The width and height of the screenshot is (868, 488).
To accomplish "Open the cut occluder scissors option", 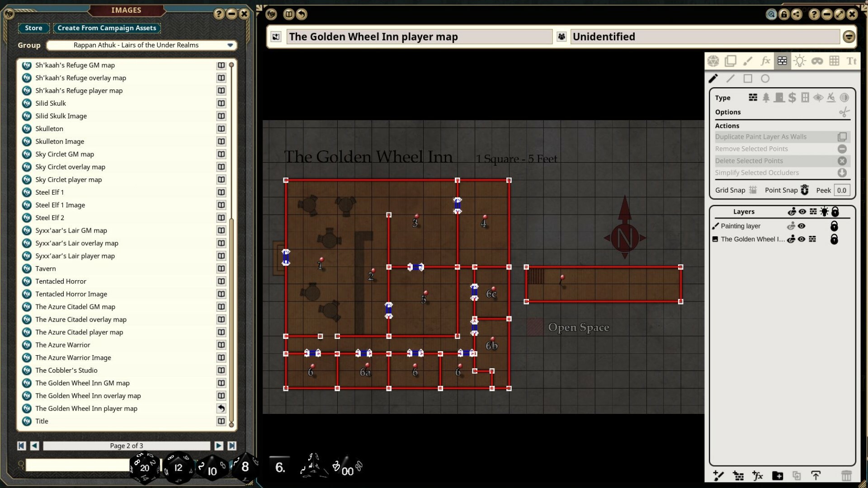I will (844, 112).
